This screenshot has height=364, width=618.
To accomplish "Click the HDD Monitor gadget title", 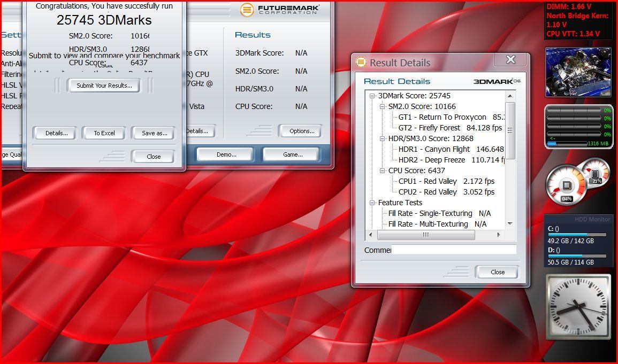I will (x=592, y=219).
